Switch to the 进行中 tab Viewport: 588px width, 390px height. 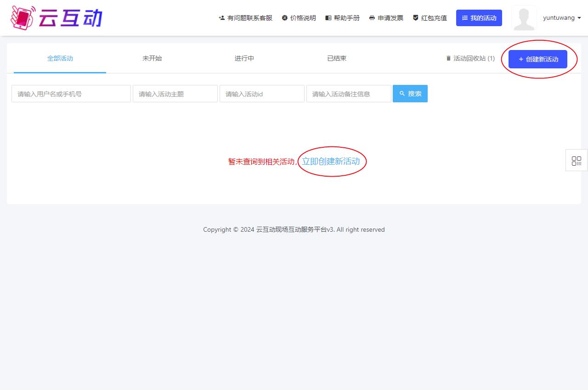click(x=244, y=58)
